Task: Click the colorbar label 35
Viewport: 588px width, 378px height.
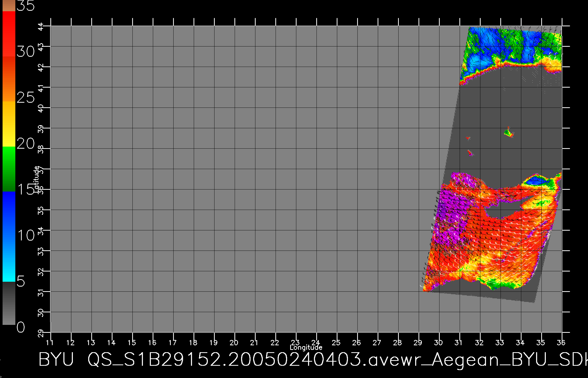Action: [26, 6]
